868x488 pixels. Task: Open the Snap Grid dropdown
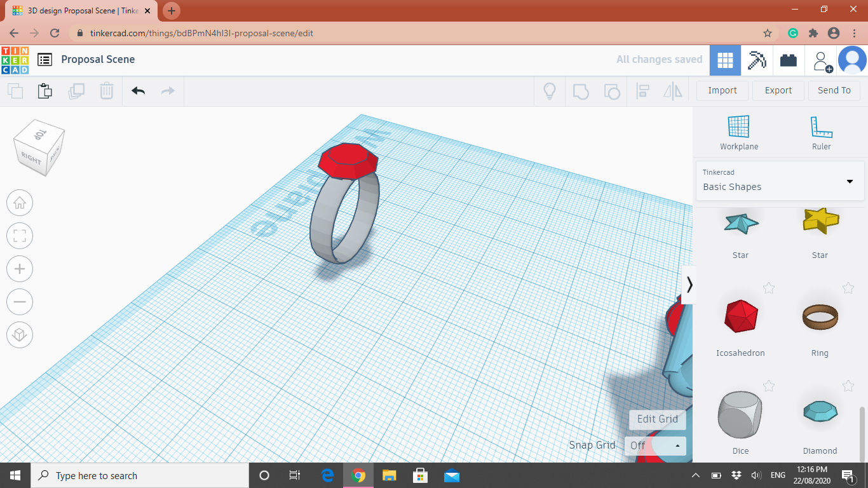[x=655, y=445]
